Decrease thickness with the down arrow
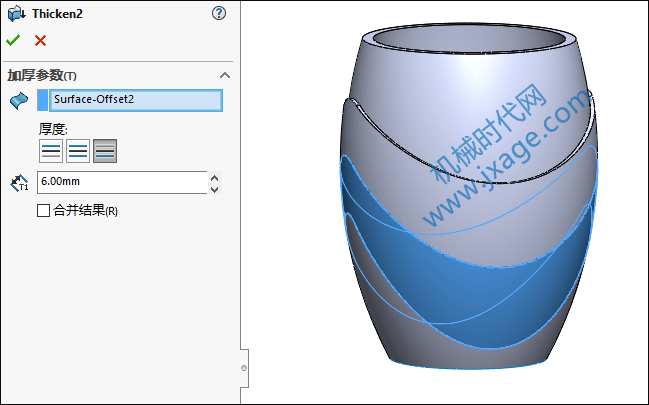This screenshot has width=649, height=405. [214, 189]
